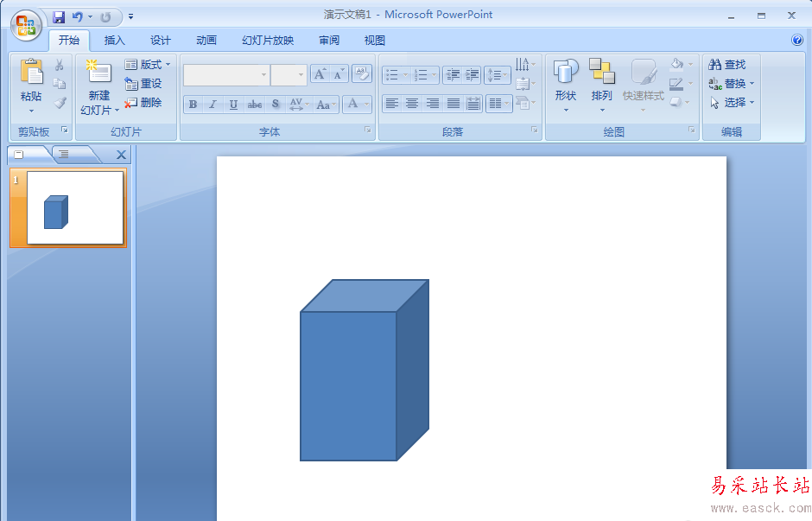
Task: Open the 段落 dialog launcher
Action: [535, 130]
